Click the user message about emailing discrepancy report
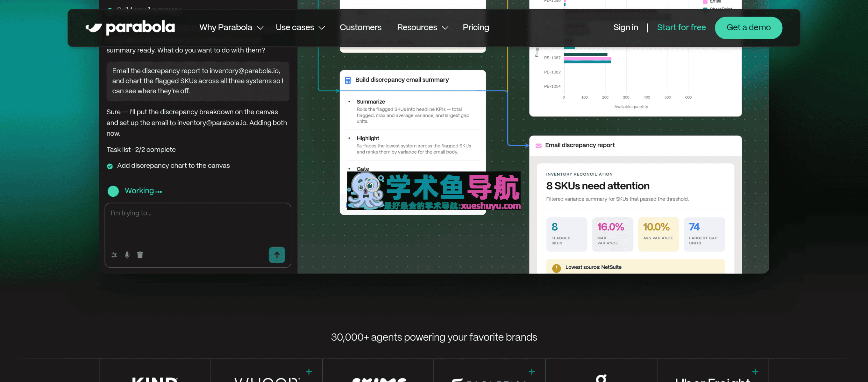The image size is (868, 382). pos(198,81)
